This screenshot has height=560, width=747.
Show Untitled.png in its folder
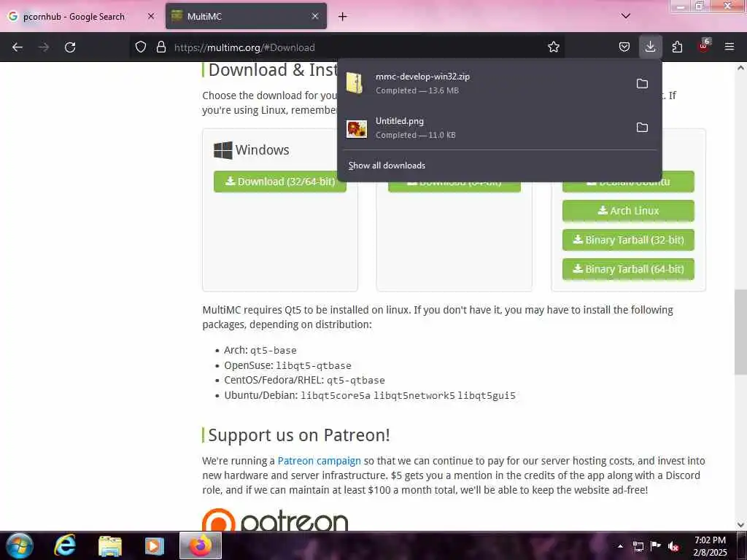(x=642, y=128)
